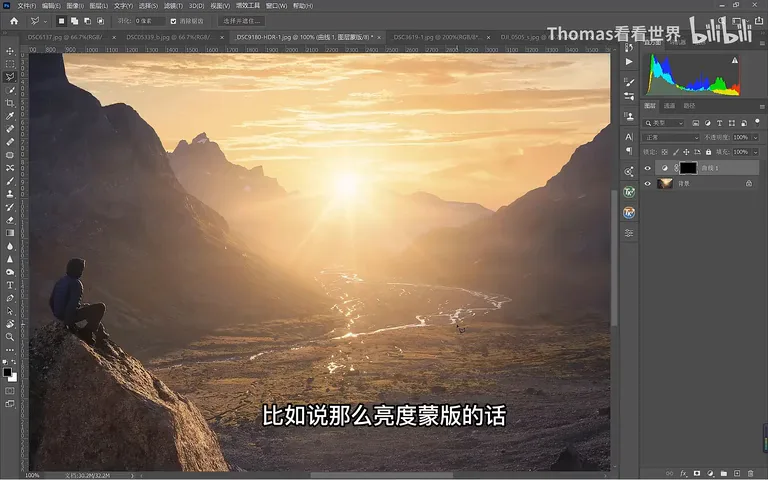Hide the Background layer
Image resolution: width=768 pixels, height=480 pixels.
pos(648,184)
